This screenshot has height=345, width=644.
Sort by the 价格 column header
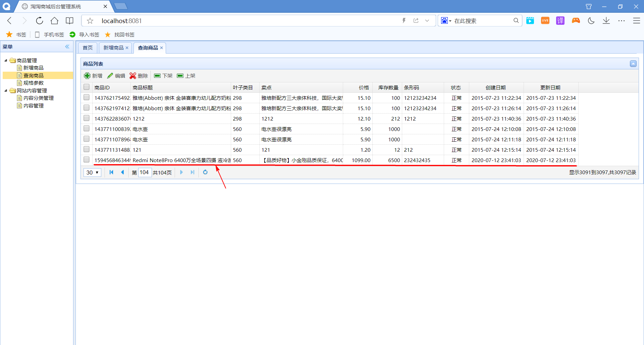pos(358,87)
